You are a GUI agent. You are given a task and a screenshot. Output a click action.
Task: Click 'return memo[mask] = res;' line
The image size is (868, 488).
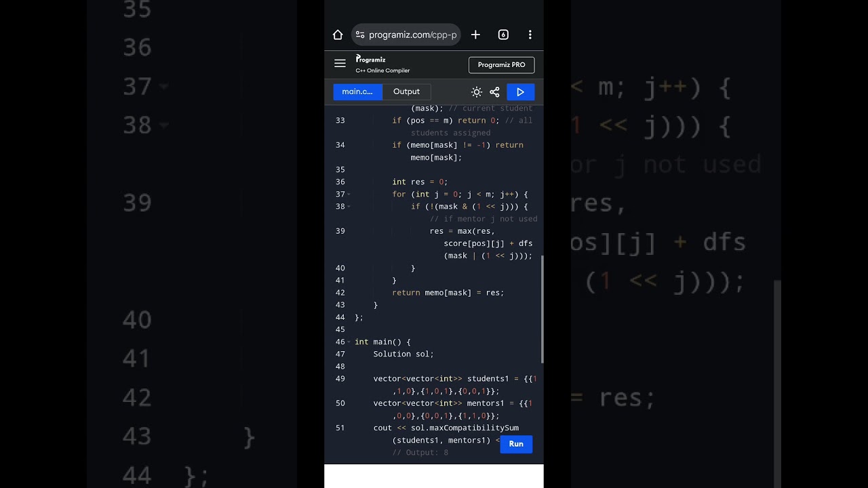click(448, 293)
